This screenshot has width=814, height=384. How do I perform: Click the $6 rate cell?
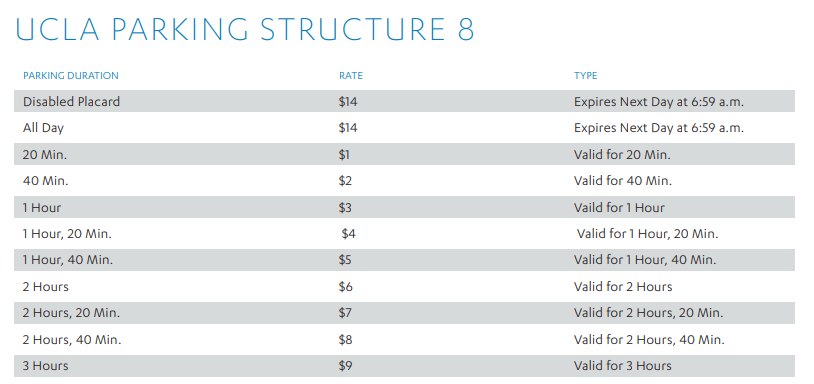click(x=345, y=287)
